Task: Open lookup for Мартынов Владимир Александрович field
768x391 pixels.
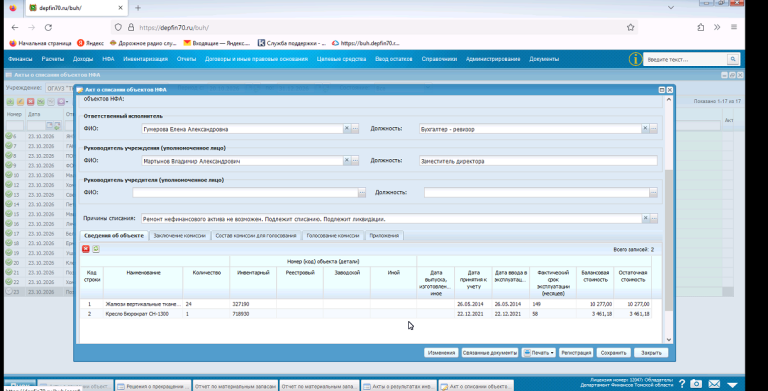Action: pos(355,160)
